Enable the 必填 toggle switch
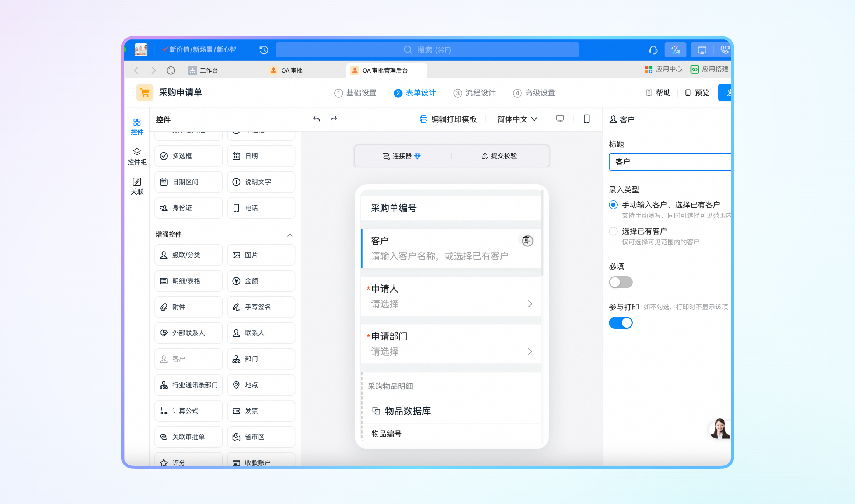Screen dimensions: 855x504 [621, 282]
